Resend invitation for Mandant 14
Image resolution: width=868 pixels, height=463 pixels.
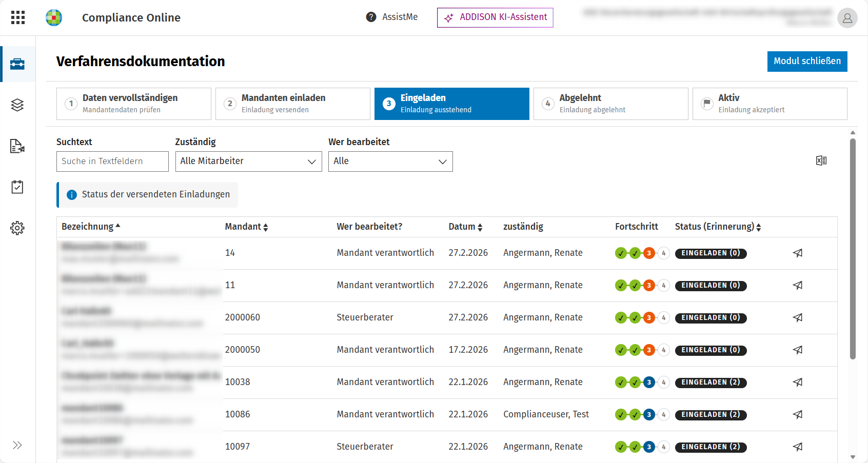click(798, 253)
